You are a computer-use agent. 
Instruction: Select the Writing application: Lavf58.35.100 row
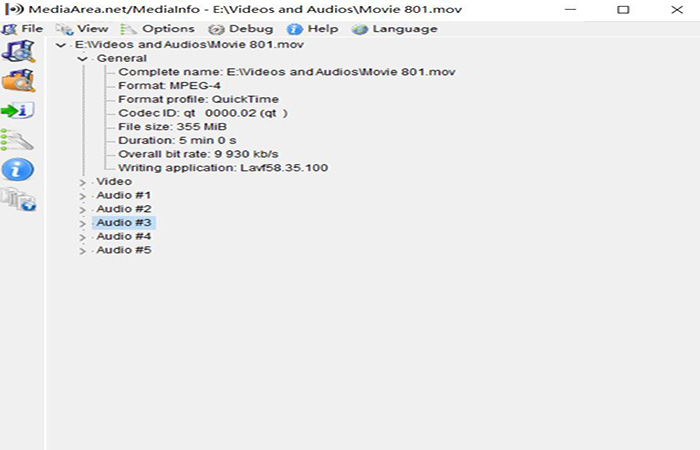coord(223,168)
